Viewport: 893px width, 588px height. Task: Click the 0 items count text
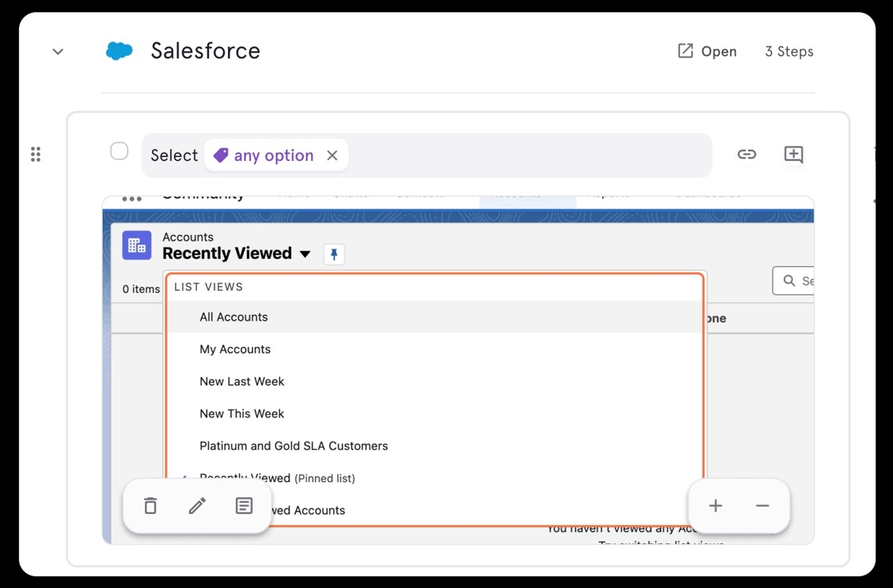point(141,289)
